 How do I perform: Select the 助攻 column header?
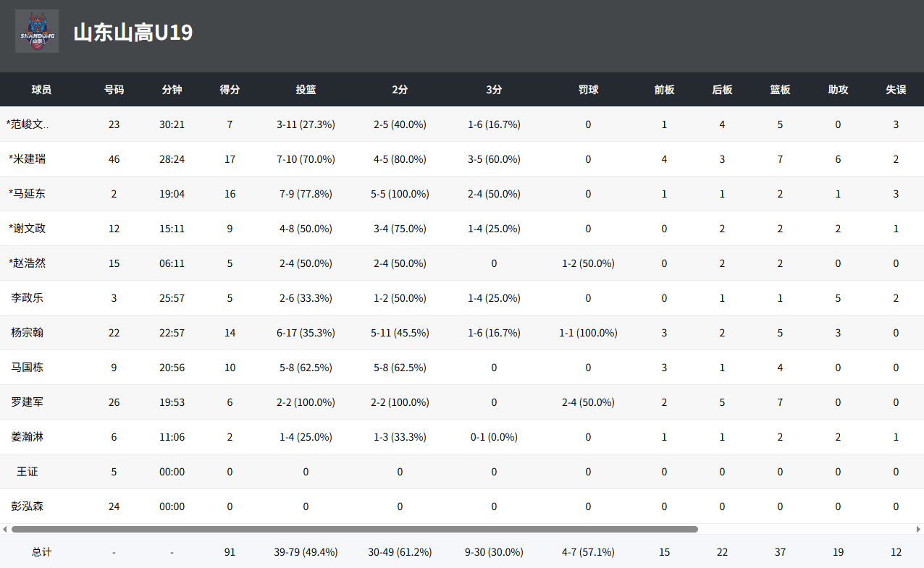[x=838, y=90]
